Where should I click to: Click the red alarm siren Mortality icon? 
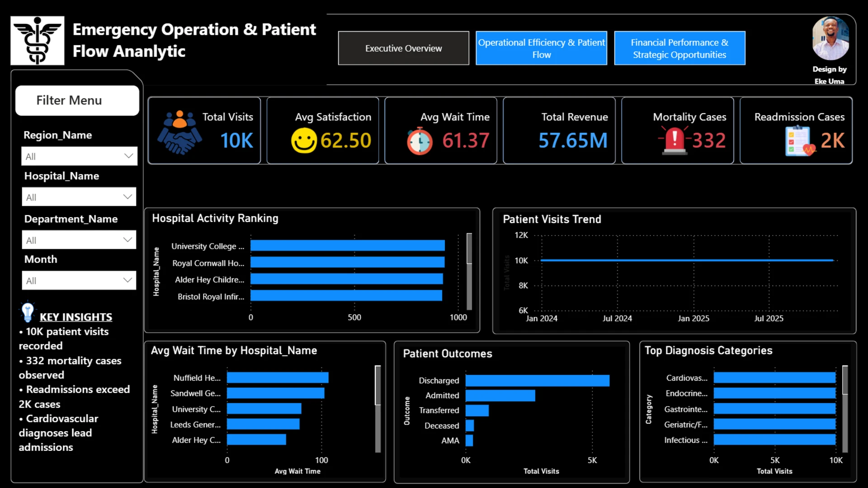(x=675, y=141)
